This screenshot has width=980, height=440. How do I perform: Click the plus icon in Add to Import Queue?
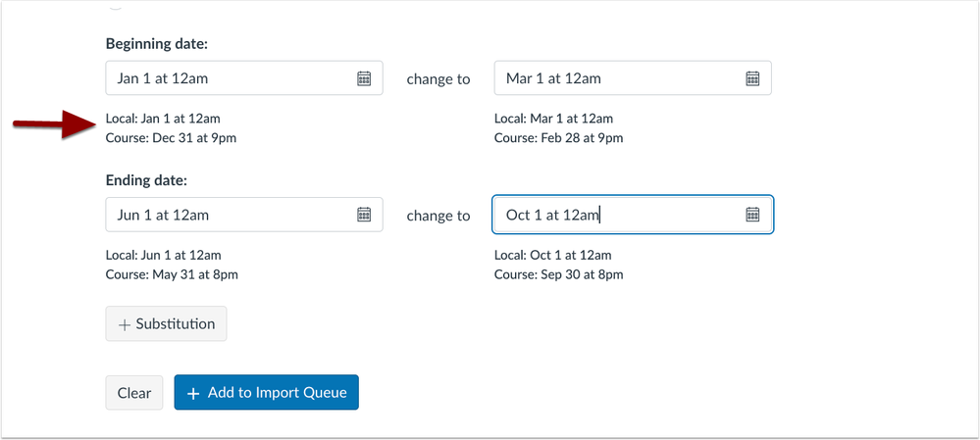193,393
